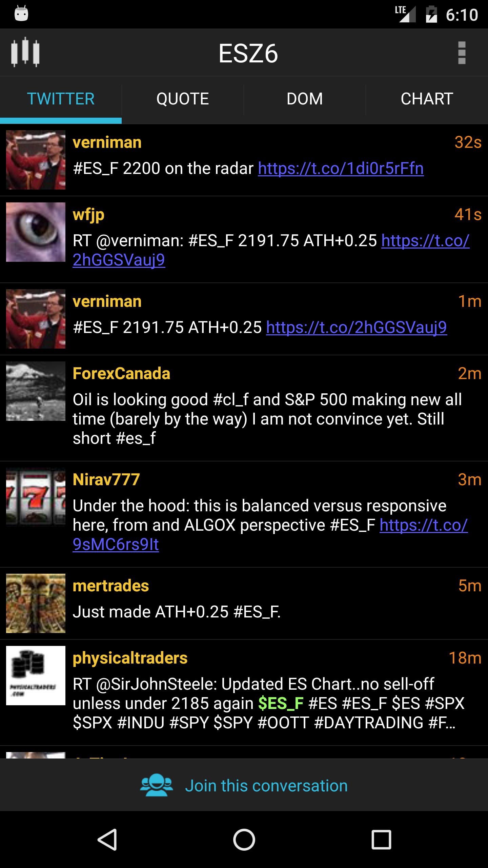The image size is (488, 868).
Task: Open the CHART tab
Action: click(427, 99)
